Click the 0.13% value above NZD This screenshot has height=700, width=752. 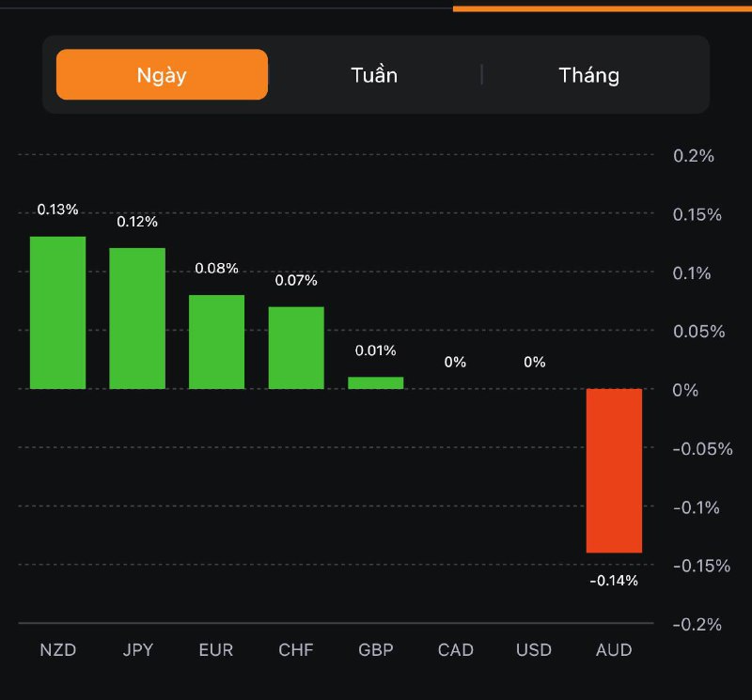click(57, 210)
